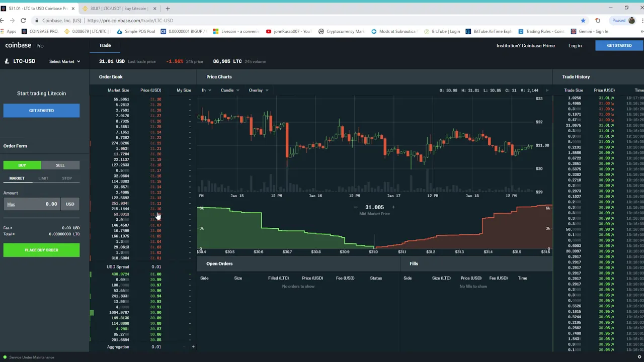Click the Litecoin LTC-USD icon
Image resolution: width=644 pixels, height=362 pixels.
tap(7, 61)
